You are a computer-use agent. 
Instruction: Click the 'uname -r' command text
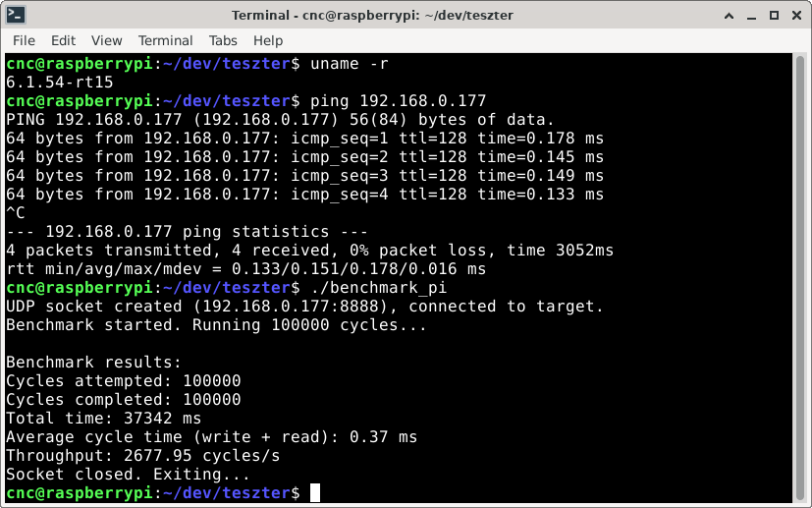click(349, 63)
